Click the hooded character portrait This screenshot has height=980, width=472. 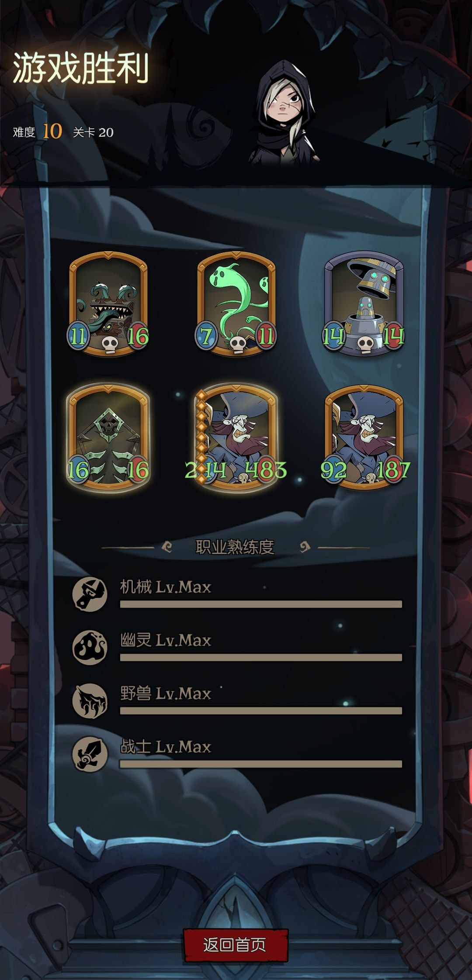click(284, 113)
